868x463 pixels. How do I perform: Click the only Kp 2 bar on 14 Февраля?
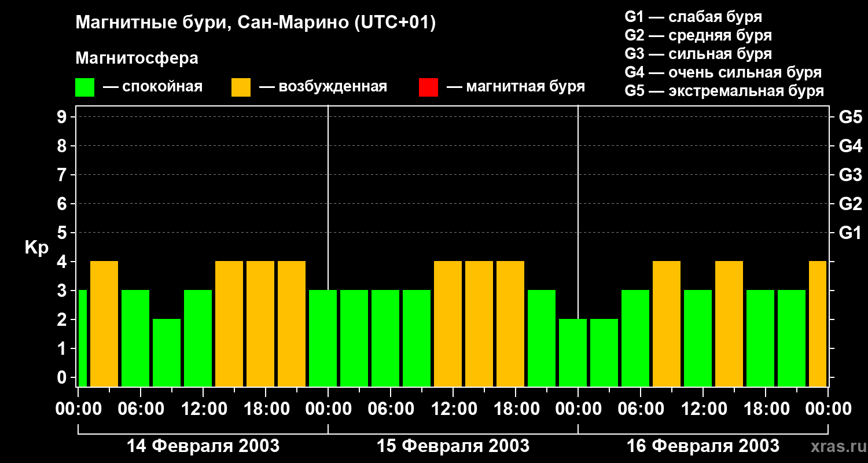click(167, 352)
